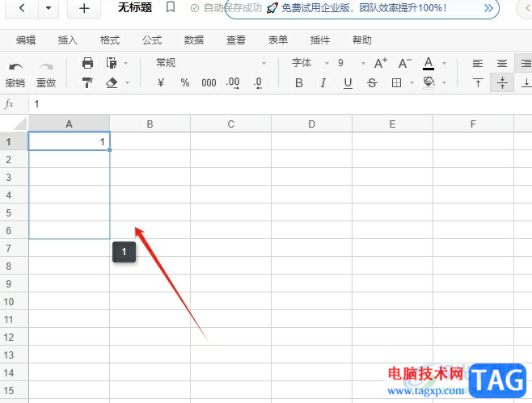
Task: Select the format painter icon
Action: (x=87, y=82)
